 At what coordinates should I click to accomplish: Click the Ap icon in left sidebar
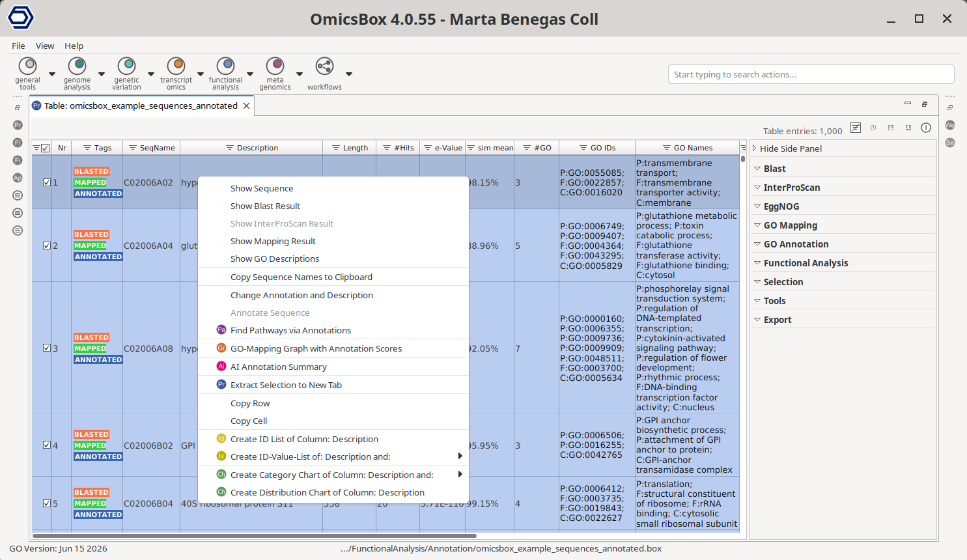[18, 178]
